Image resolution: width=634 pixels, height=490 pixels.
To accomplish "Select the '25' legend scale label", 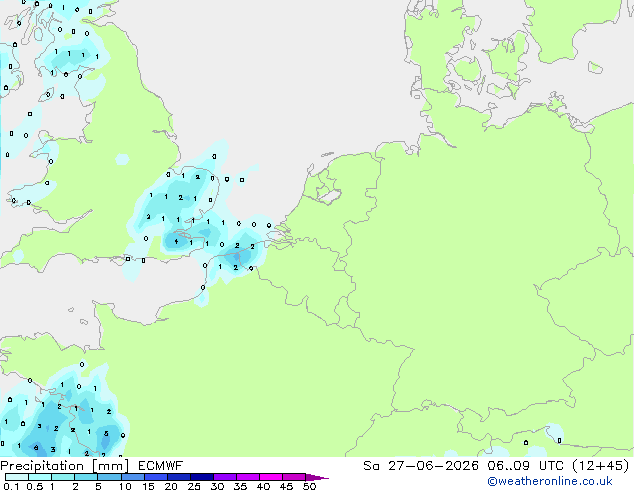I will (x=194, y=486).
